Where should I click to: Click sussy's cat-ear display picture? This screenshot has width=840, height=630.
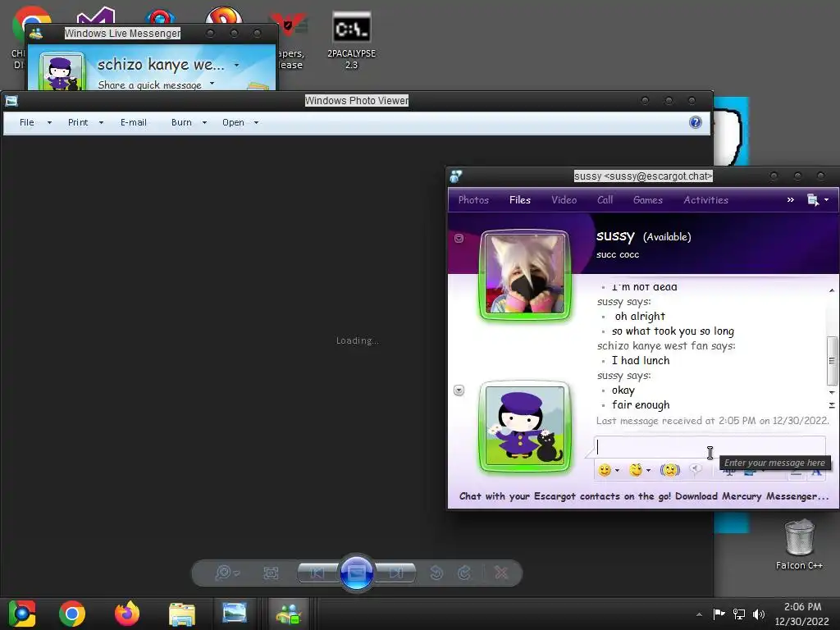[x=525, y=274]
